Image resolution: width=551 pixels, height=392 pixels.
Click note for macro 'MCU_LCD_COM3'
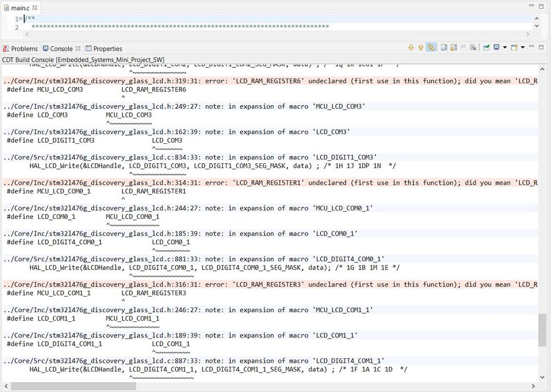click(x=184, y=106)
